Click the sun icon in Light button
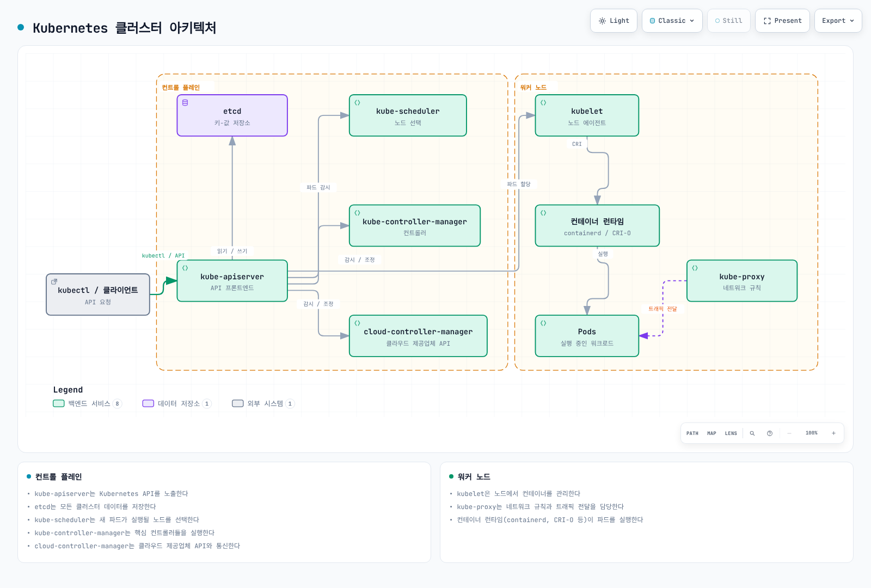871x588 pixels. click(x=602, y=21)
